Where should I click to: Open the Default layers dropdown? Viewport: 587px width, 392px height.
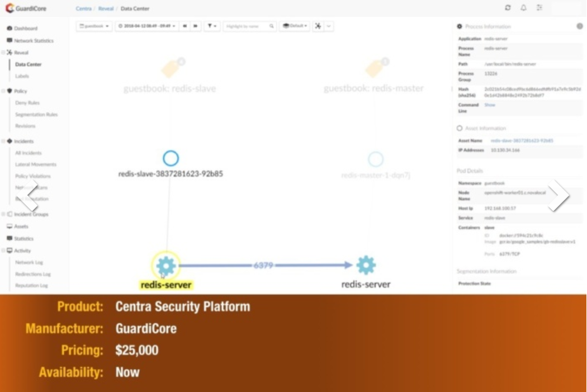point(295,26)
